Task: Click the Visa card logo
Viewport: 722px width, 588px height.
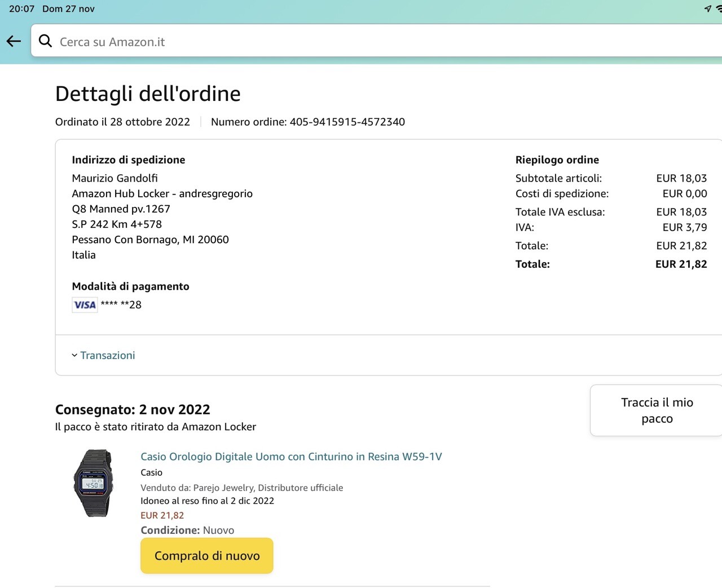Action: [x=85, y=305]
